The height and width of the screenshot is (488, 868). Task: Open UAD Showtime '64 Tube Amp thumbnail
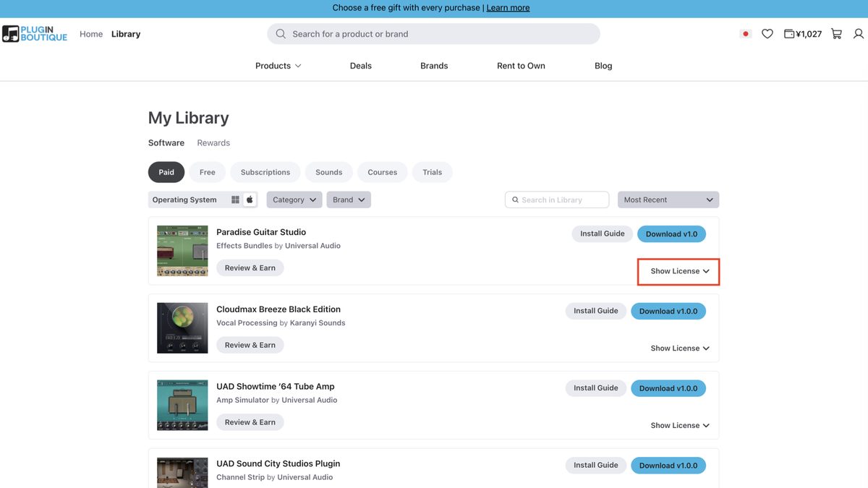(182, 406)
